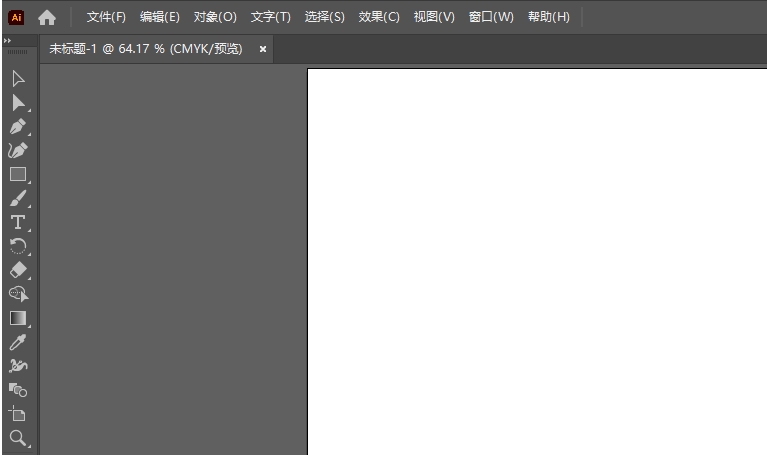Open the 文件(F) menu

tap(106, 17)
